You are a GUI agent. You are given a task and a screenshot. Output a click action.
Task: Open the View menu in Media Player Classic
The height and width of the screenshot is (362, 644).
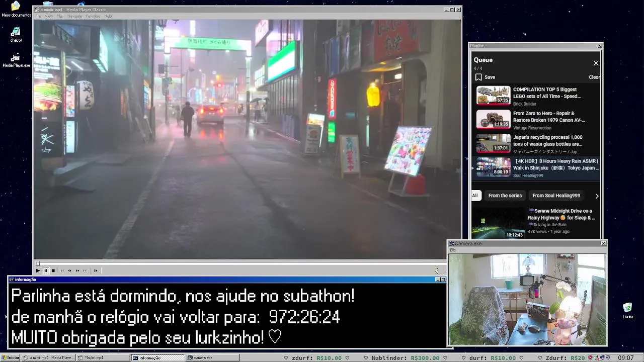tap(49, 16)
